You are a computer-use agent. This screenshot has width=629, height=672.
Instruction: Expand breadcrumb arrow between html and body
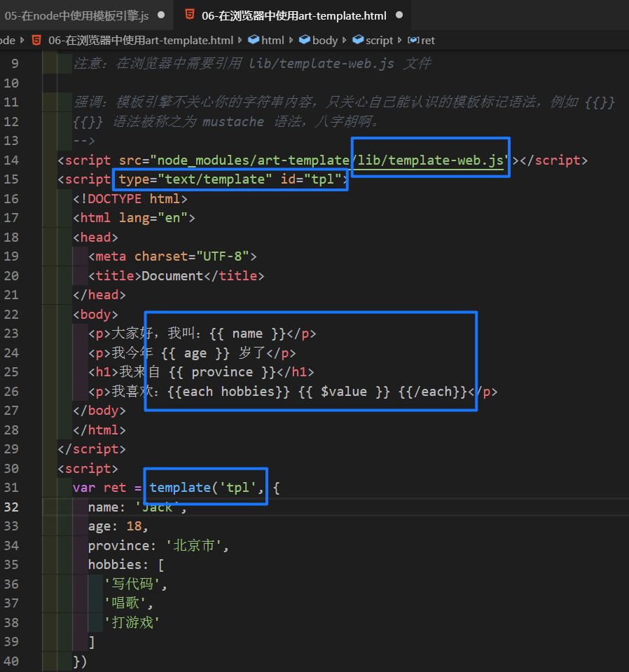pos(291,40)
